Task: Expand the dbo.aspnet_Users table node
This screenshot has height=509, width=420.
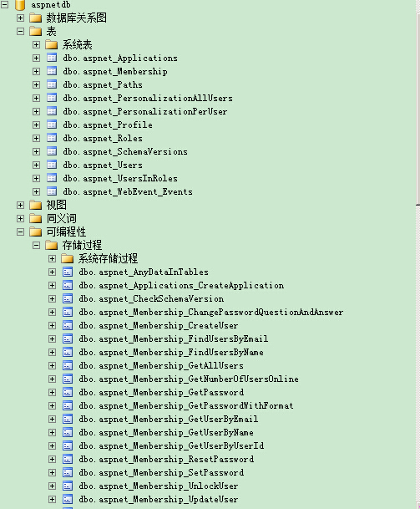Action: pos(37,165)
